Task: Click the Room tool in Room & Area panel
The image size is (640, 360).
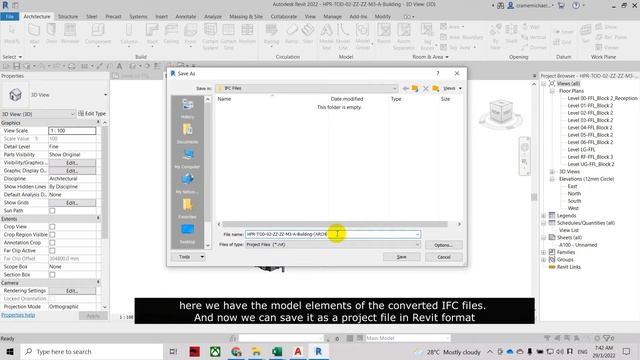Action: [384, 33]
